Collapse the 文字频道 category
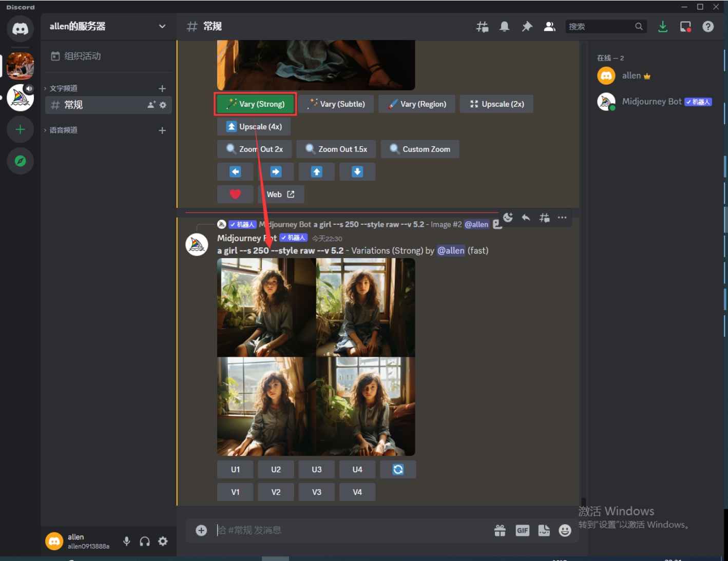 (x=63, y=88)
